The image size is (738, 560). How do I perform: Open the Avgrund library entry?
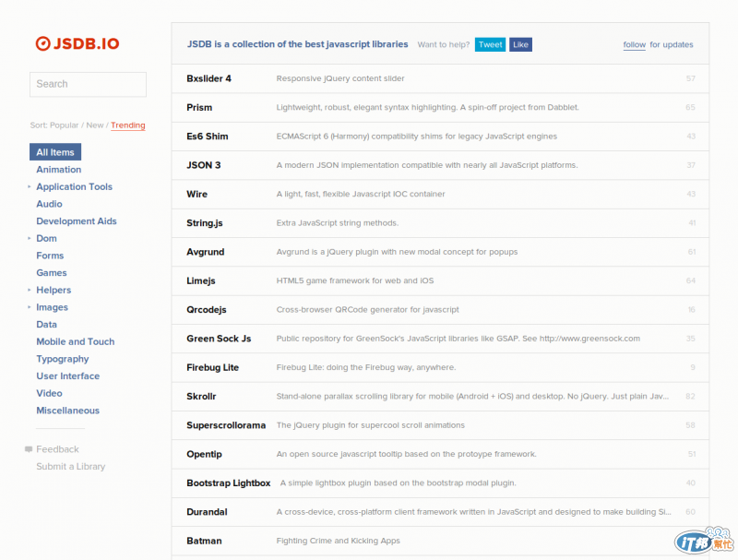coord(440,252)
